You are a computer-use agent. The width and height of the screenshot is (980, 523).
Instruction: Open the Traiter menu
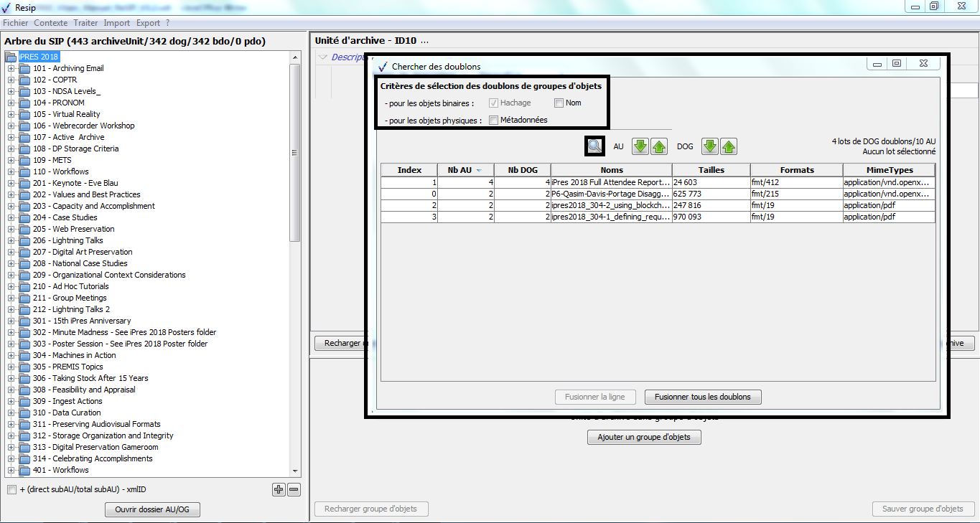pos(85,23)
